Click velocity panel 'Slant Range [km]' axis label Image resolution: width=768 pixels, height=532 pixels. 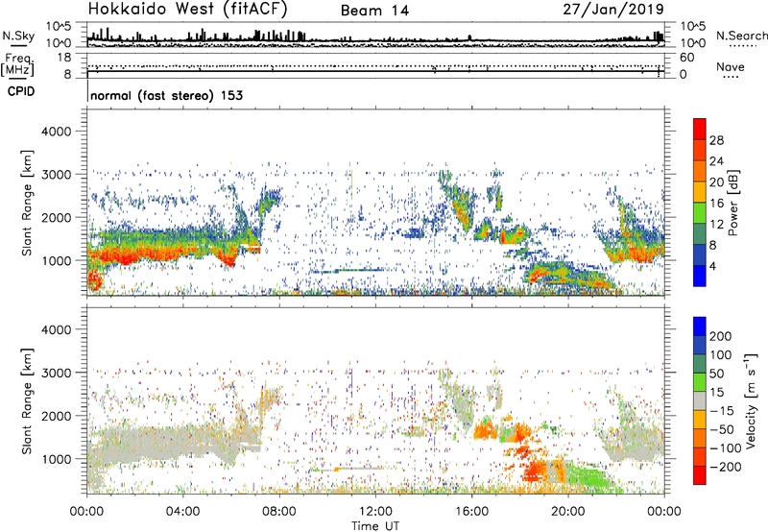pyautogui.click(x=27, y=401)
